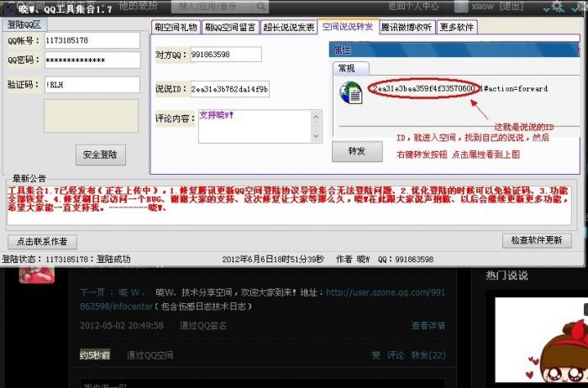Click the search magnifier icon in the top bar
Viewport: 588px width, 388px height.
click(261, 7)
